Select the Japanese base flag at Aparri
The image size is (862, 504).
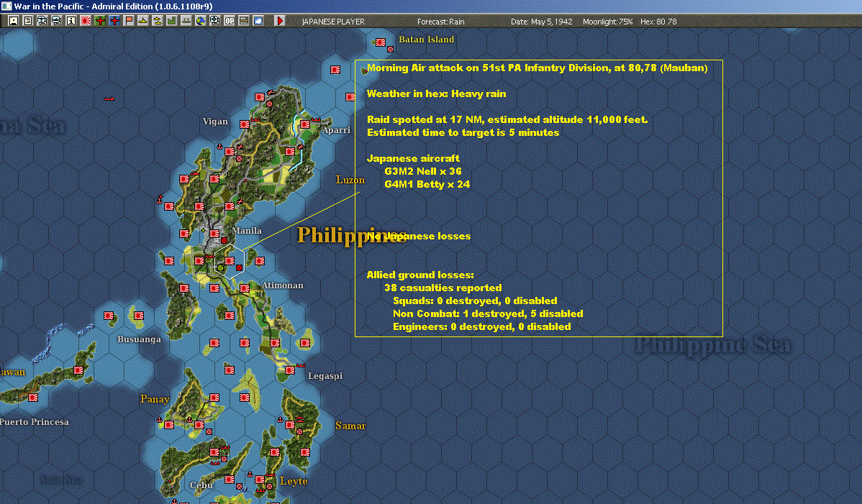tap(305, 124)
